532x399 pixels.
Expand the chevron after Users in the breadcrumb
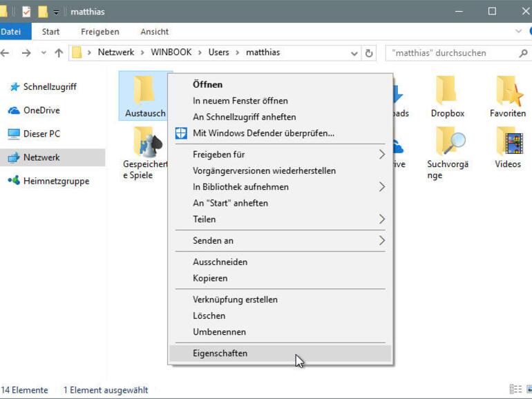click(238, 52)
